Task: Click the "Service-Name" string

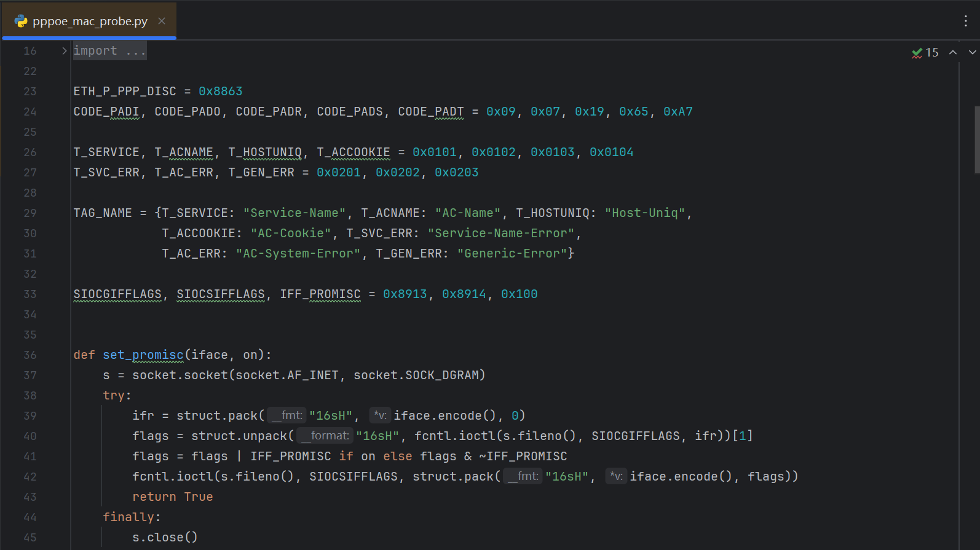Action: pyautogui.click(x=294, y=213)
